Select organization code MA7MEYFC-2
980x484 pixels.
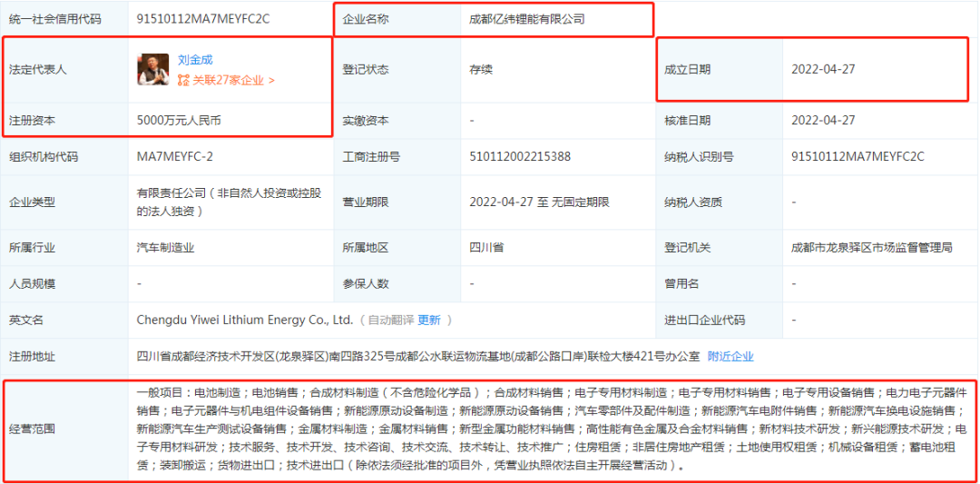pos(175,157)
